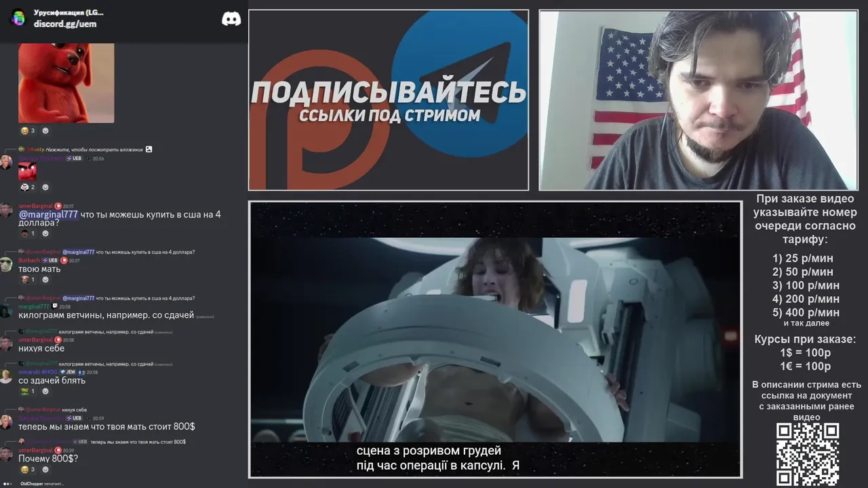The image size is (868, 488).
Task: Add reaction under the small red face image
Action: [45, 187]
